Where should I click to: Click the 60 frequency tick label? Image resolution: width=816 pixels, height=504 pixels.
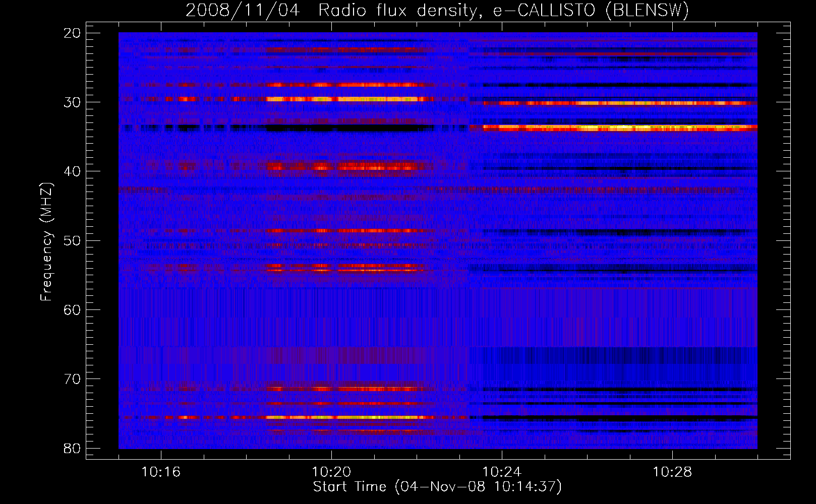[73, 309]
